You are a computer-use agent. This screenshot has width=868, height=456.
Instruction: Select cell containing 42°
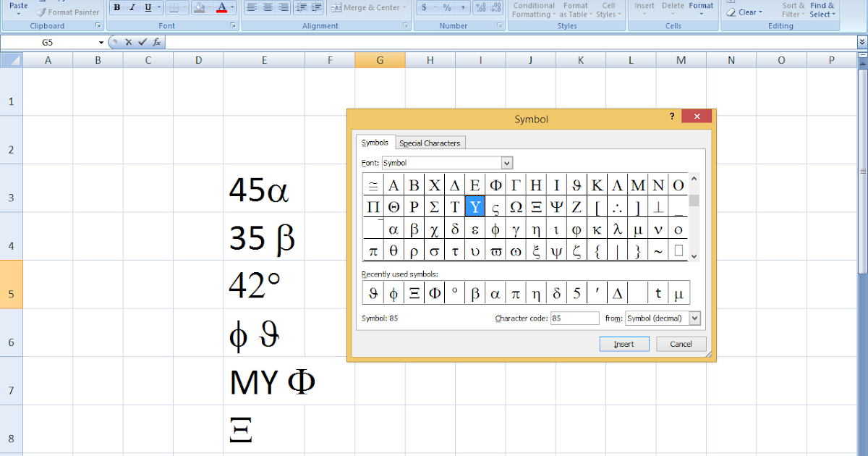264,284
